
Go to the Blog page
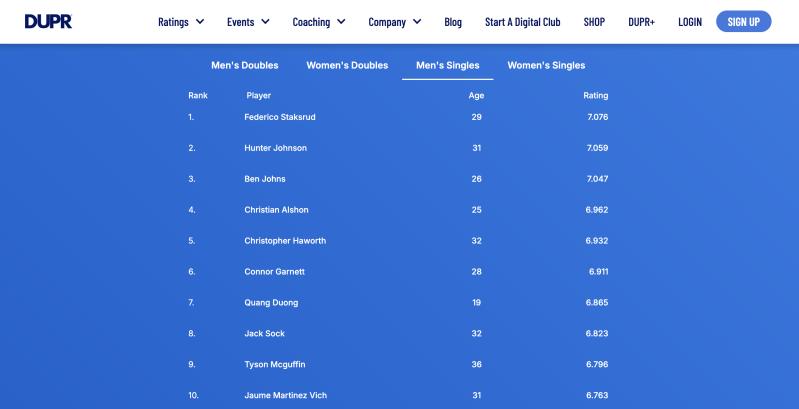click(x=453, y=22)
